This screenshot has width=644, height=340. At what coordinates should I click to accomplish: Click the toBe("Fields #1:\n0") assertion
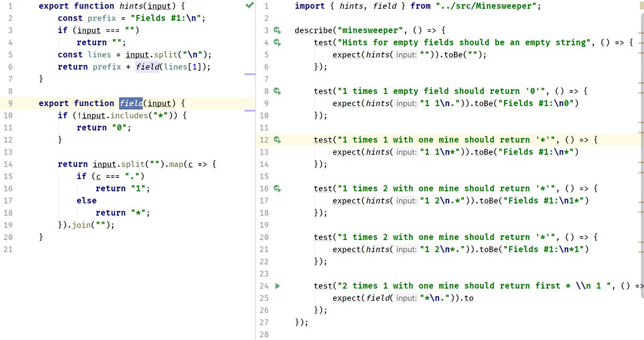click(x=528, y=104)
